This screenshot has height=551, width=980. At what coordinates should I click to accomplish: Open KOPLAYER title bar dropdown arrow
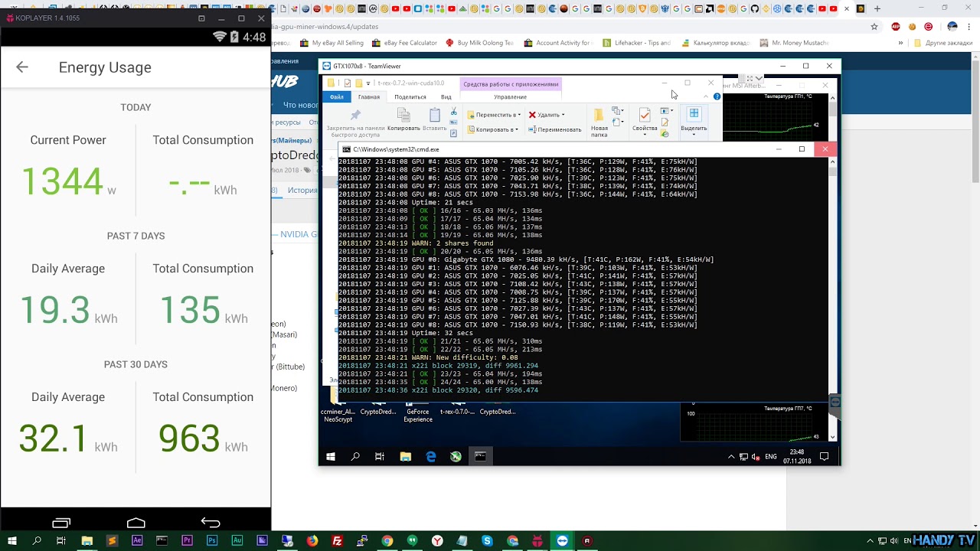pyautogui.click(x=201, y=18)
